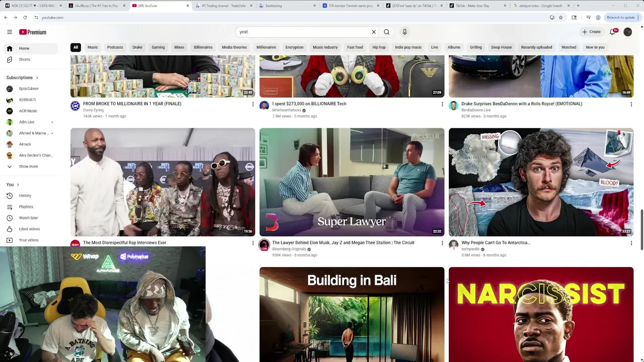Open ACR Music subscription channel

click(31, 111)
